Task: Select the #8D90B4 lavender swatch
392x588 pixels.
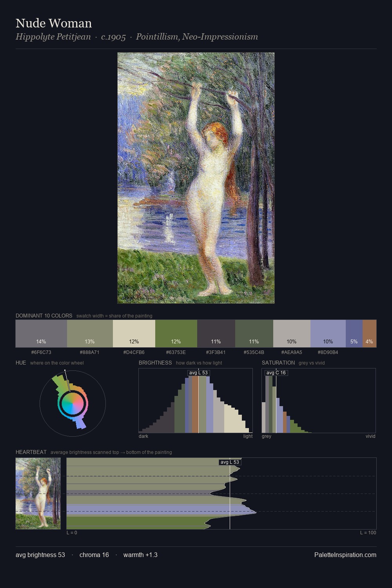Action: tap(328, 334)
